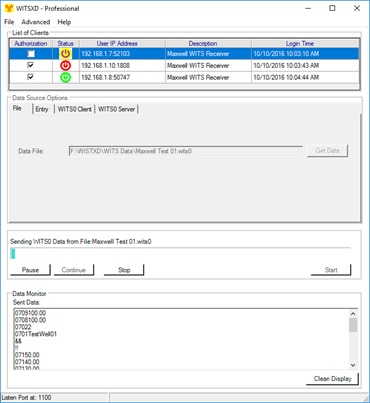370x403 pixels.
Task: Pause the WITS0 data sending
Action: point(30,270)
